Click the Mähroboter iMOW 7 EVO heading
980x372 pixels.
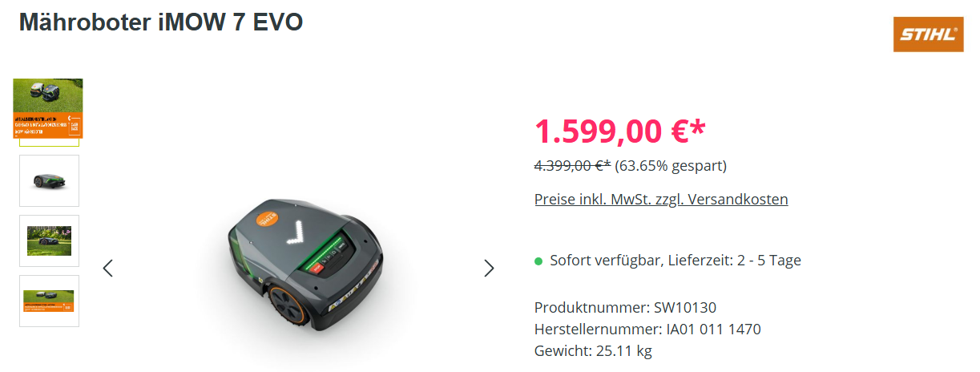161,22
